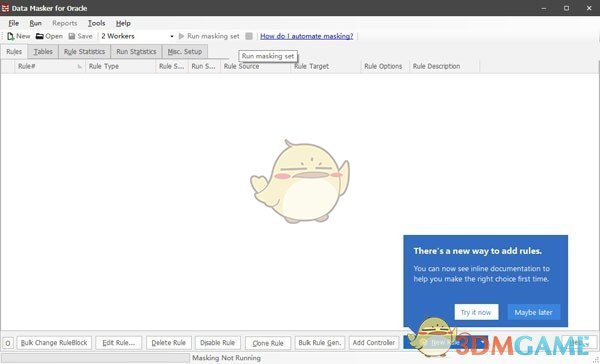Click the Data Masker app icon in title bar

point(5,8)
